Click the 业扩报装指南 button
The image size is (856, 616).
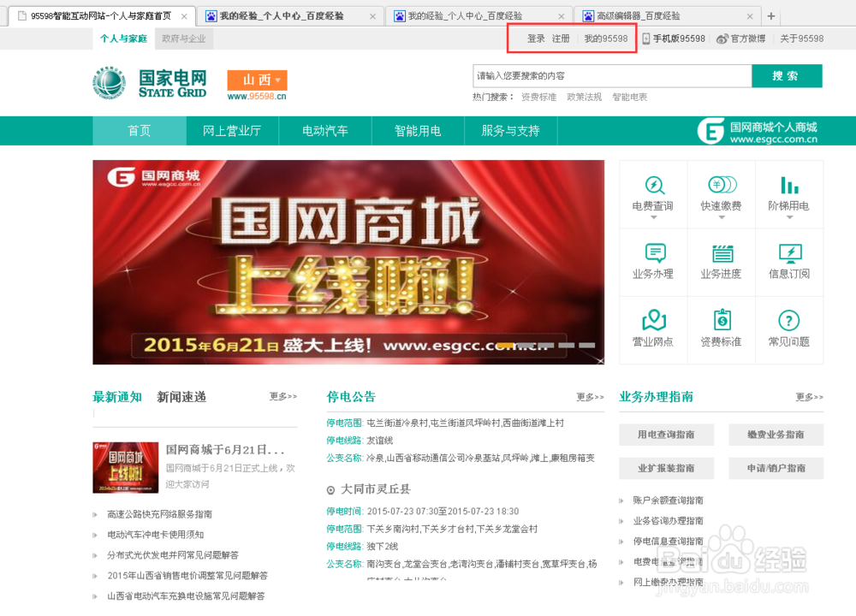[x=666, y=468]
